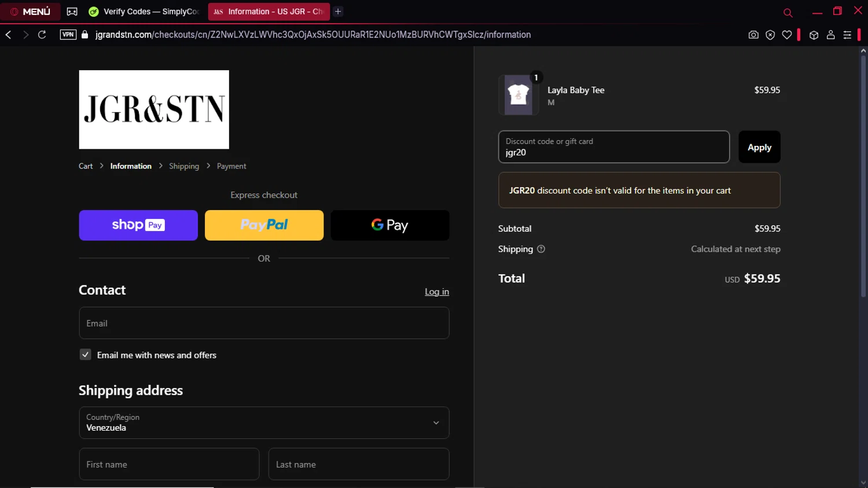Uncheck Email me with news and offers

[x=85, y=355]
